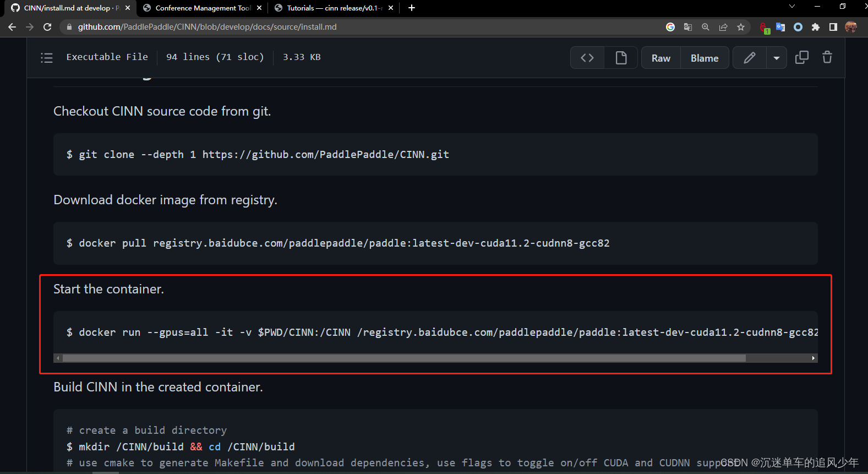The image size is (868, 474).
Task: Display the rendered file view icon
Action: point(621,58)
